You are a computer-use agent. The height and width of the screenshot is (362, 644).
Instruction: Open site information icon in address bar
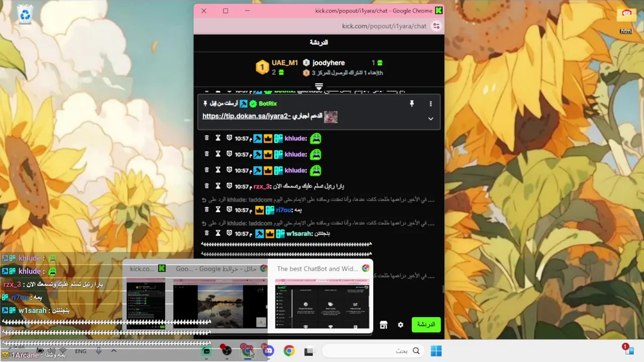point(436,26)
